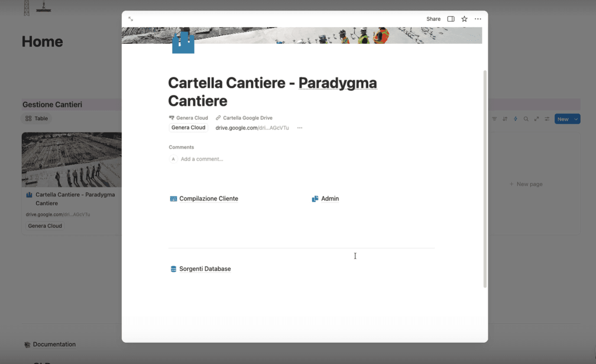Click the factory page icon above the title
The height and width of the screenshot is (364, 596).
(x=183, y=42)
